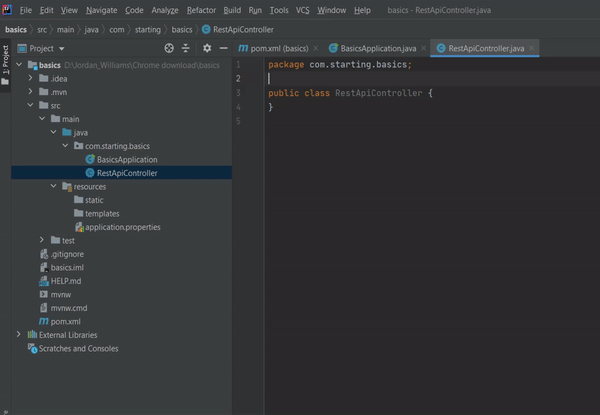The image size is (600, 415).
Task: Expand the .idea folder
Action: tap(30, 78)
